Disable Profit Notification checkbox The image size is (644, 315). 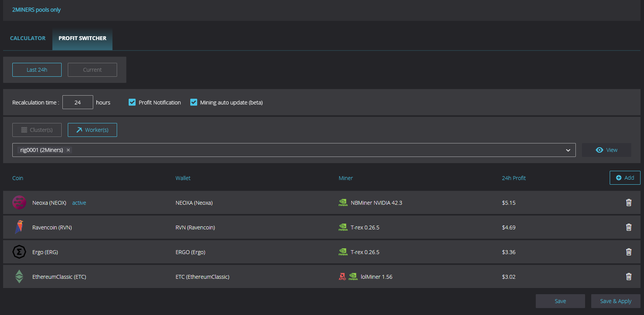tap(132, 102)
